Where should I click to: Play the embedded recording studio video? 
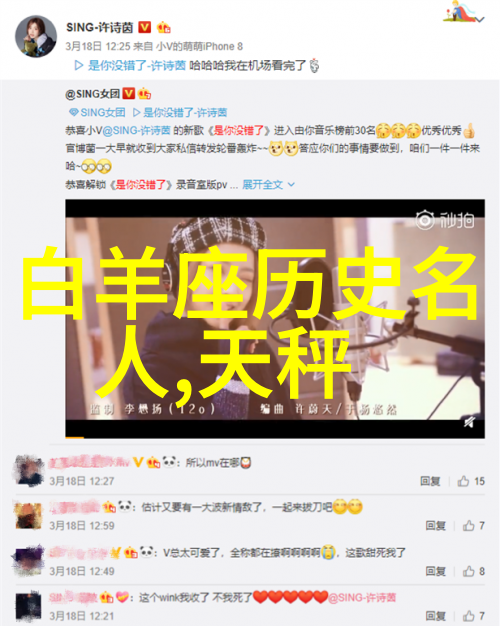[x=275, y=318]
